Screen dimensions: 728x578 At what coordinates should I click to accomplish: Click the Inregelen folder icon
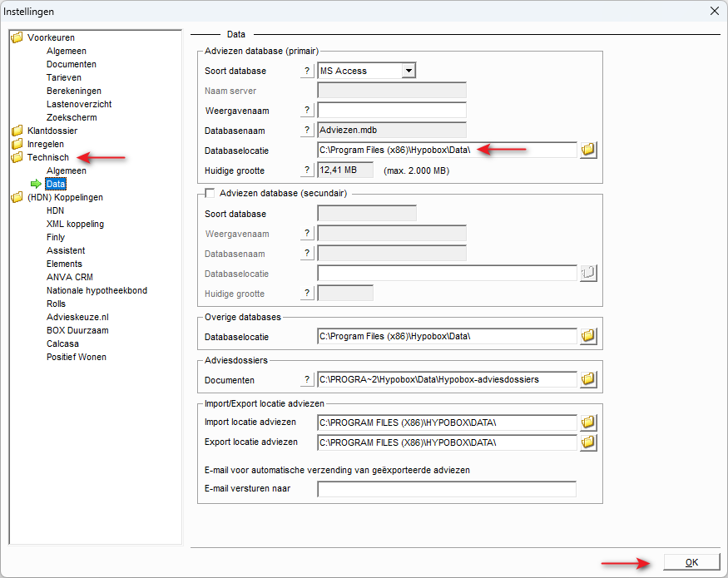[17, 144]
